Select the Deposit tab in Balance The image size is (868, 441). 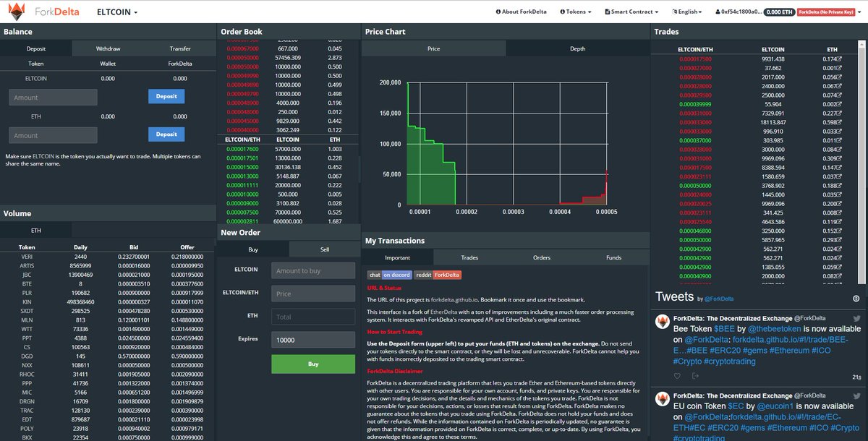(x=36, y=48)
